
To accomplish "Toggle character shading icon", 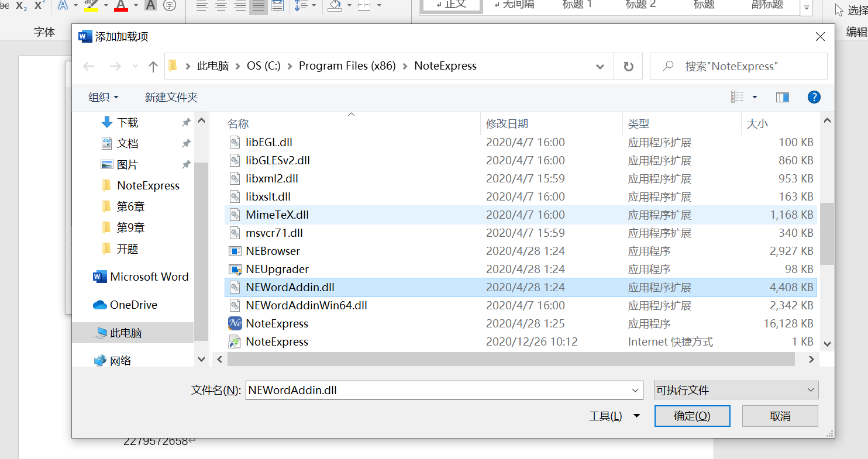I will coord(150,5).
